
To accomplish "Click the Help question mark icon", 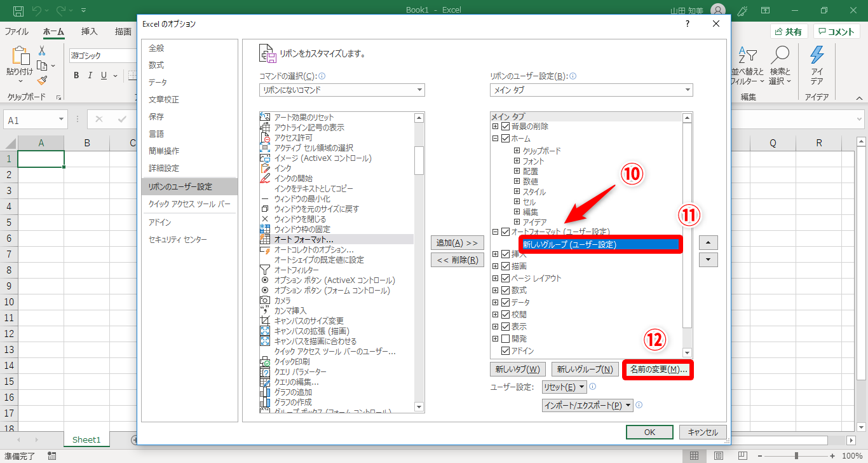I will click(x=687, y=24).
